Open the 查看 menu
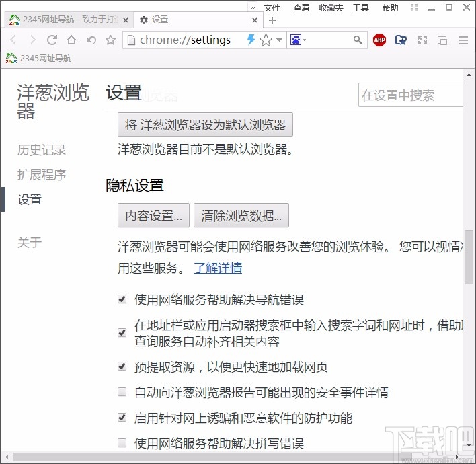 point(301,7)
